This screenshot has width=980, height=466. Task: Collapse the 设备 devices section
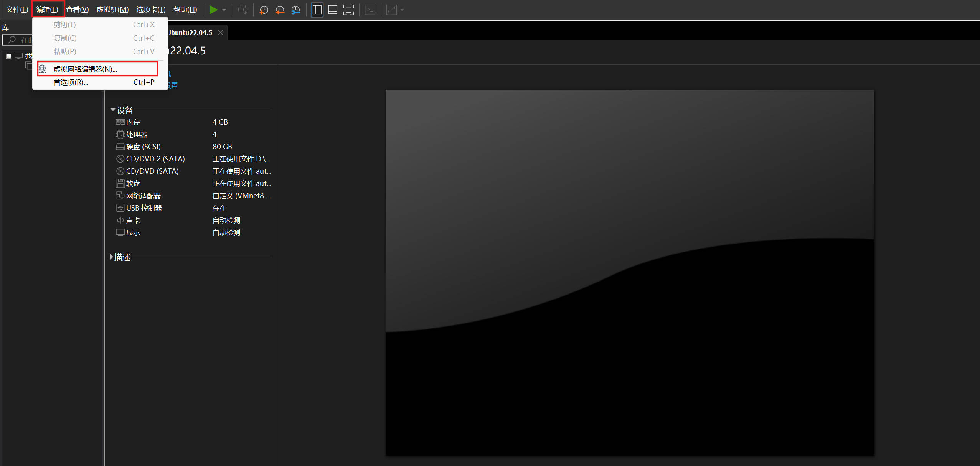pyautogui.click(x=113, y=110)
